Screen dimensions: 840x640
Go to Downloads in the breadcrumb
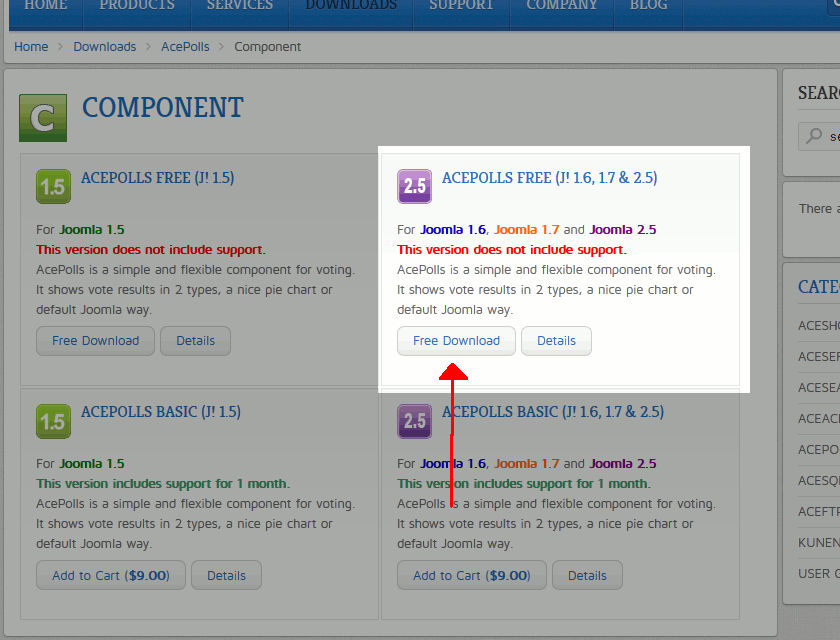[x=104, y=47]
